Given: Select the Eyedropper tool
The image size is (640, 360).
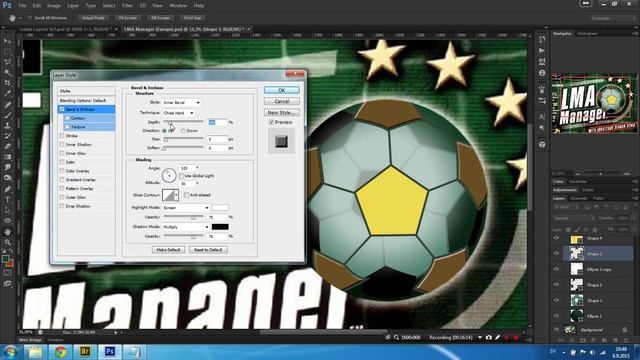Looking at the screenshot, I should [7, 93].
